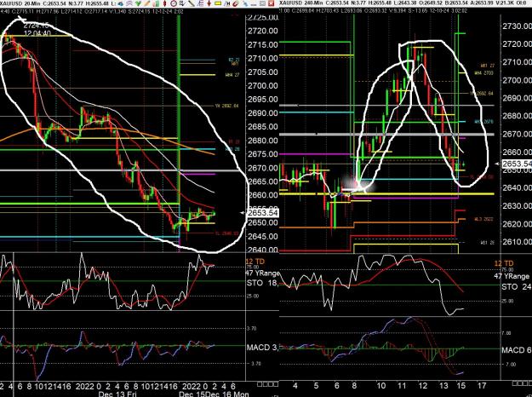The height and width of the screenshot is (397, 532).
Task: Click the 2720.00 price axis value on the 240-Min chart
Action: point(517,44)
